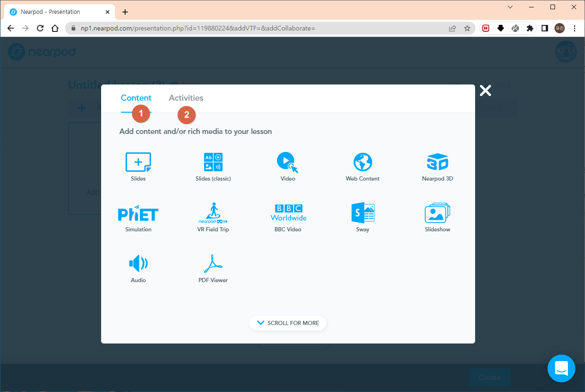Select the Slideshow icon
585x392 pixels.
click(x=437, y=218)
